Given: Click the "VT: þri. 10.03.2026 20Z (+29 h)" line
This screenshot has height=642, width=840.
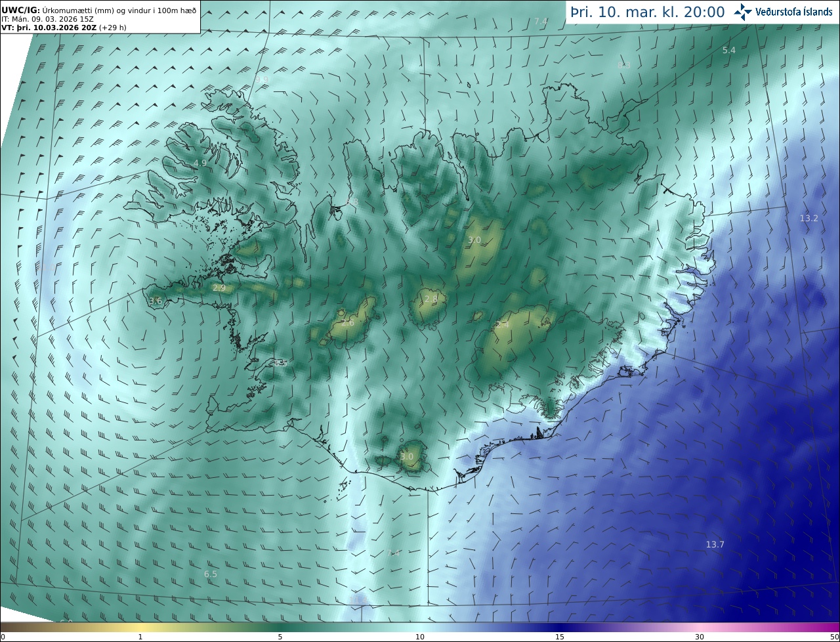Looking at the screenshot, I should point(64,28).
